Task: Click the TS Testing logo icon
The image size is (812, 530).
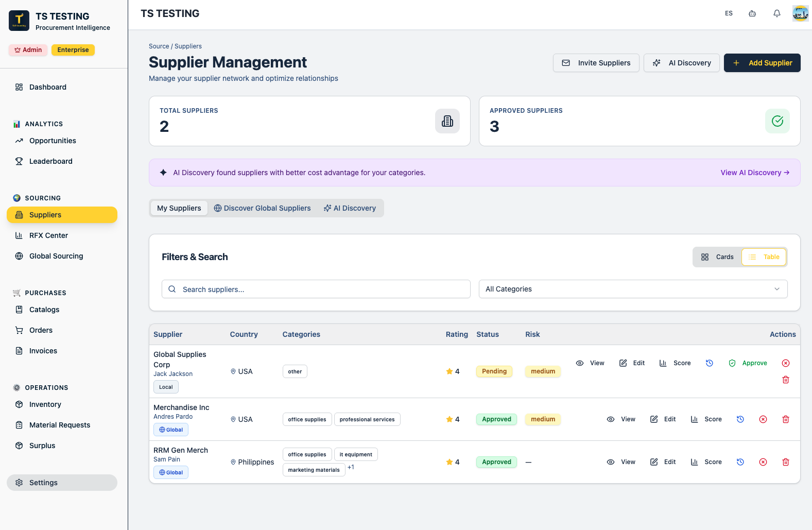Action: point(19,21)
